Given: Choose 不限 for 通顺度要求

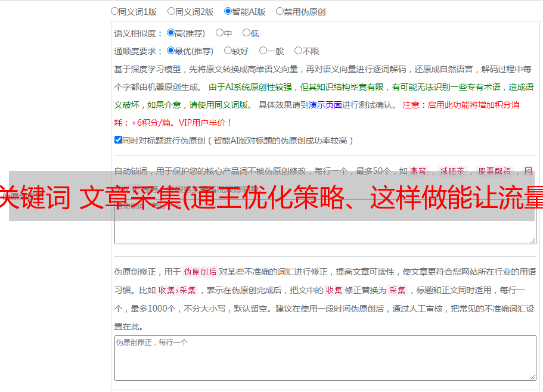Looking at the screenshot, I should point(298,51).
